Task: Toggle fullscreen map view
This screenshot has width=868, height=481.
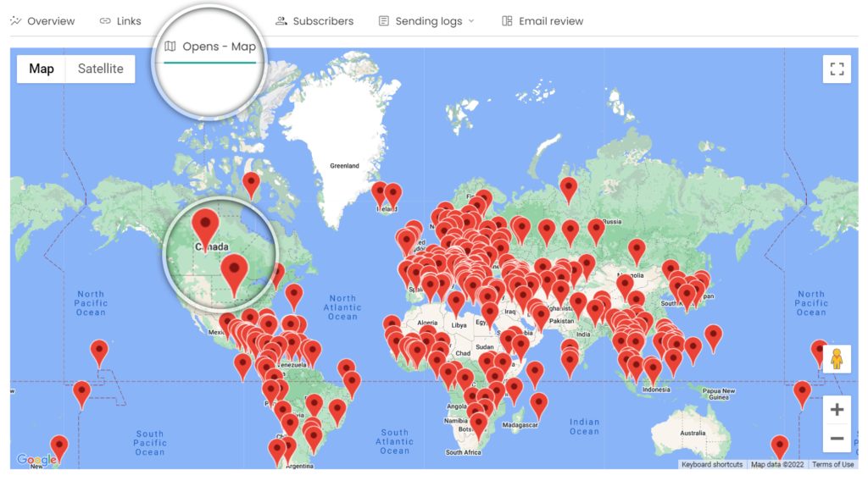Action: 837,69
